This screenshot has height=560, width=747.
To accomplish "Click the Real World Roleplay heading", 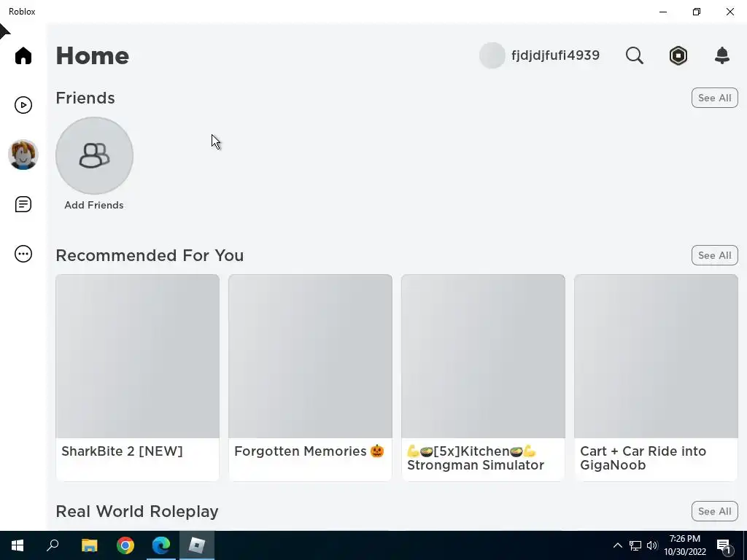I will 137,511.
